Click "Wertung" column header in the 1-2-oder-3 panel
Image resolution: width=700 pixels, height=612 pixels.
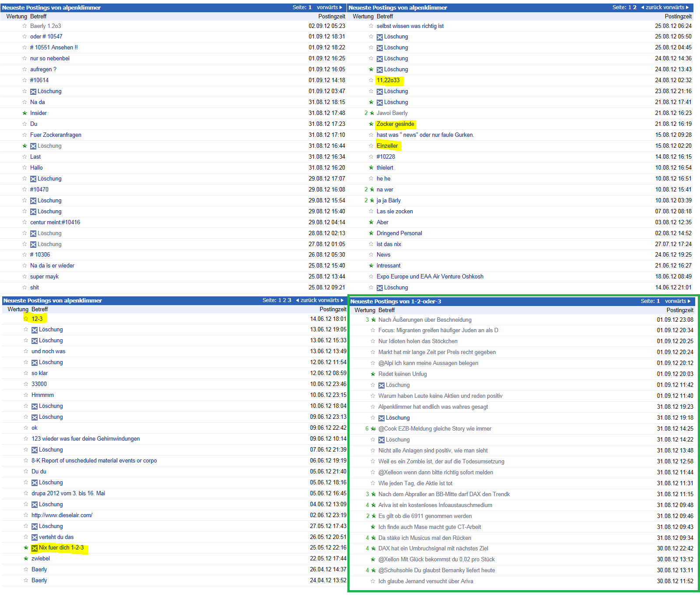point(365,310)
